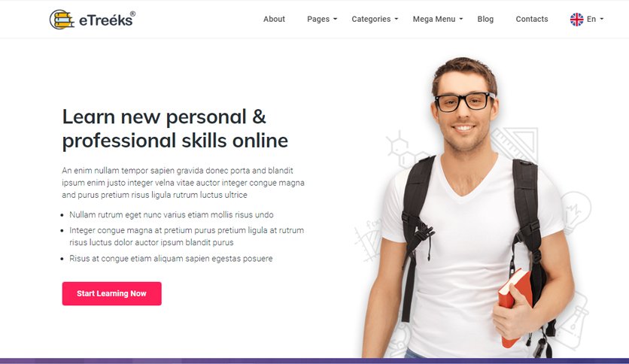629x364 pixels.
Task: Click the light bulb sketch icon
Action: (x=576, y=211)
